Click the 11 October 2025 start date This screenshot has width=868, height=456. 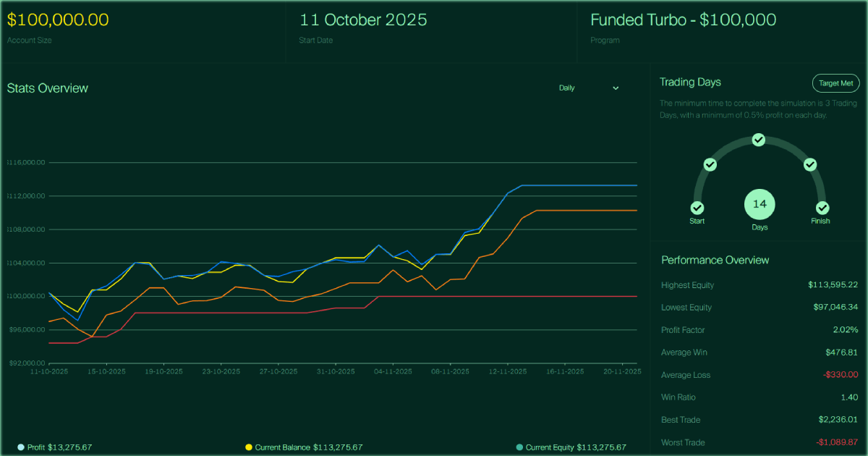click(363, 20)
